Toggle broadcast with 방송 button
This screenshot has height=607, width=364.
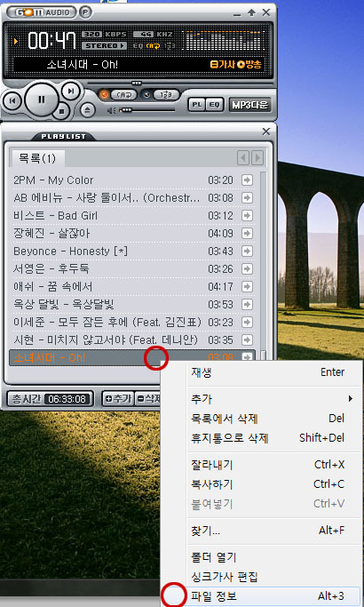click(x=249, y=65)
